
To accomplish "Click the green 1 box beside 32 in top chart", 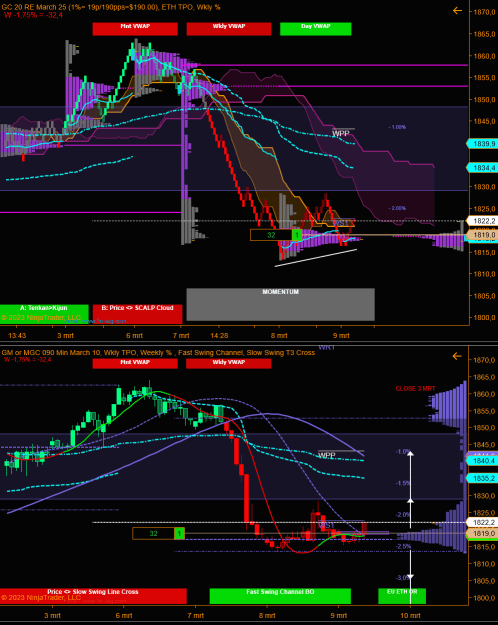I will pyautogui.click(x=297, y=235).
